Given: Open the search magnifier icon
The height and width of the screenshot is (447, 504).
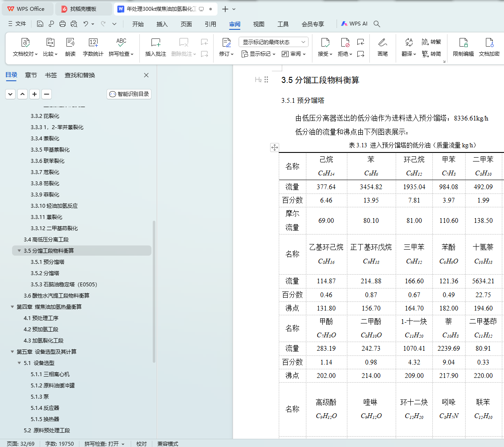Looking at the screenshot, I should pyautogui.click(x=377, y=24).
